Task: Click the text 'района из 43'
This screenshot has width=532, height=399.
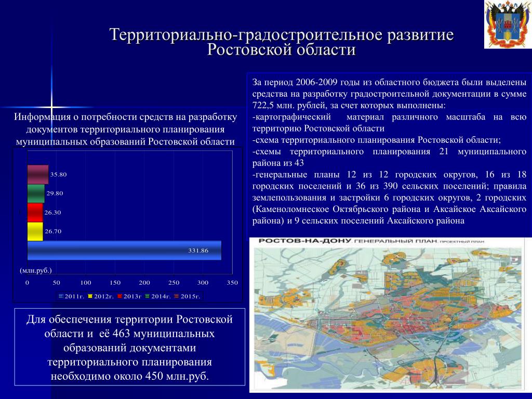Action: tap(278, 163)
